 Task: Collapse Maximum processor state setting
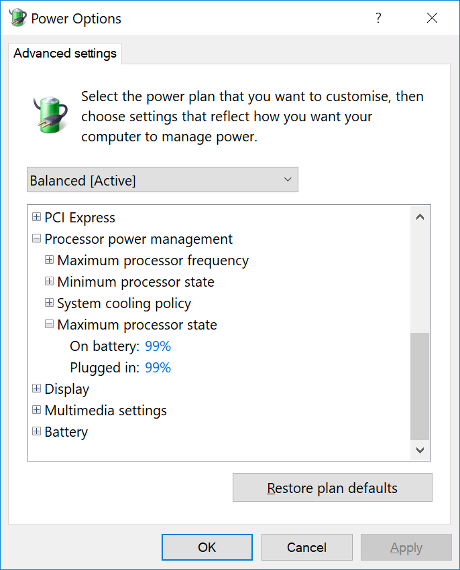point(49,324)
